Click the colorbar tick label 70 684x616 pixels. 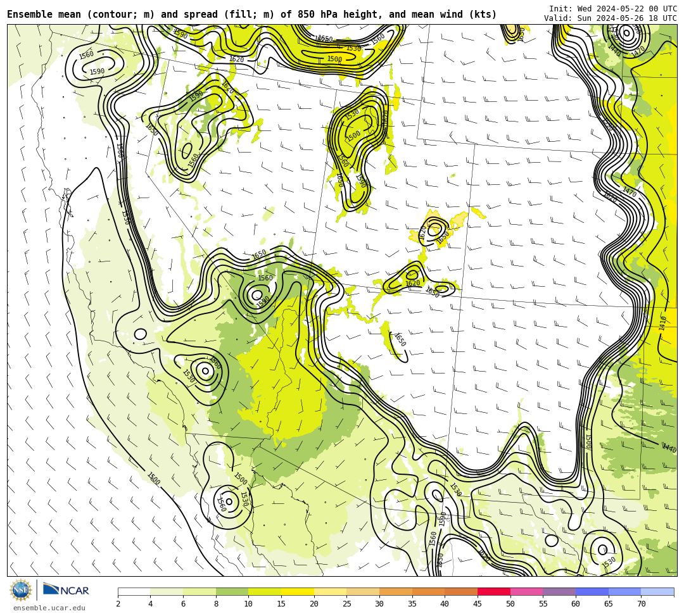point(641,604)
